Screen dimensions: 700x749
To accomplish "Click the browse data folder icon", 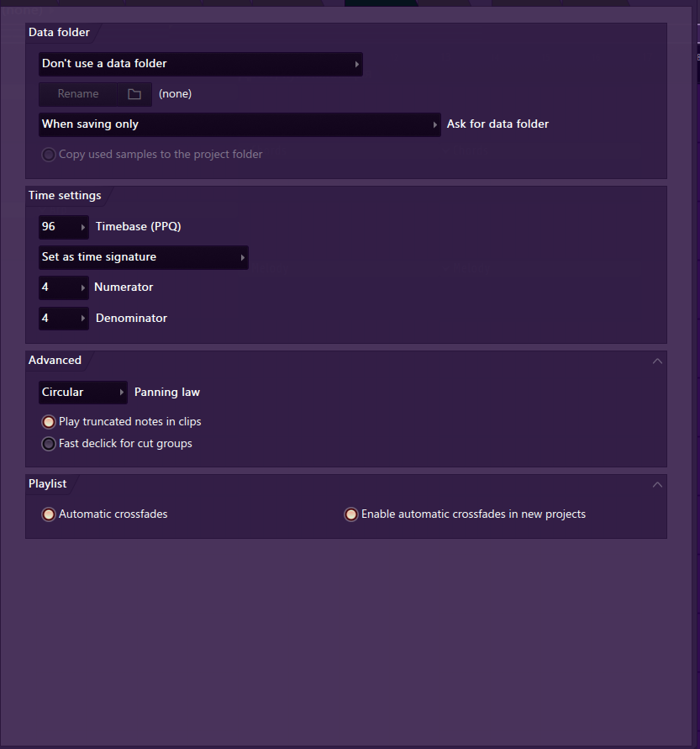I will click(134, 94).
